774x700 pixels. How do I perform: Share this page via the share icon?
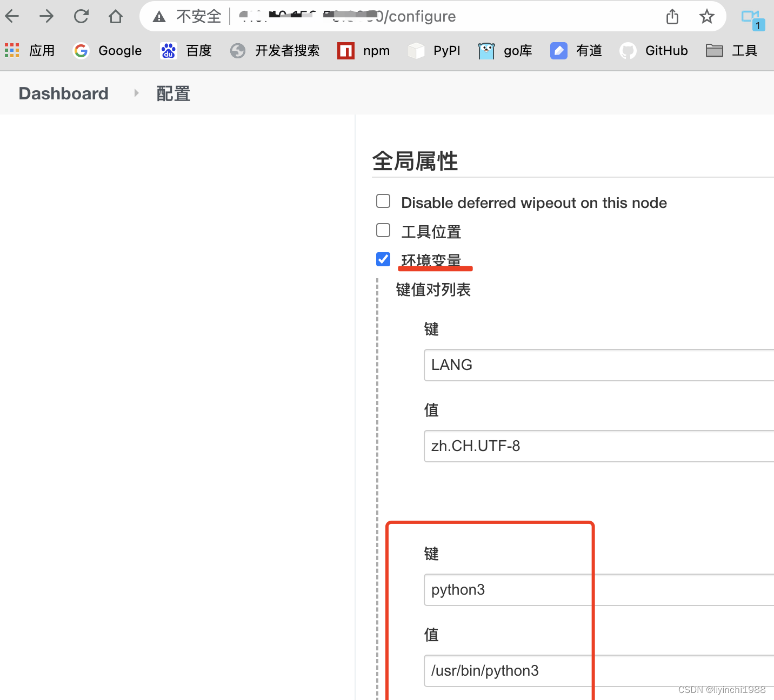point(672,17)
